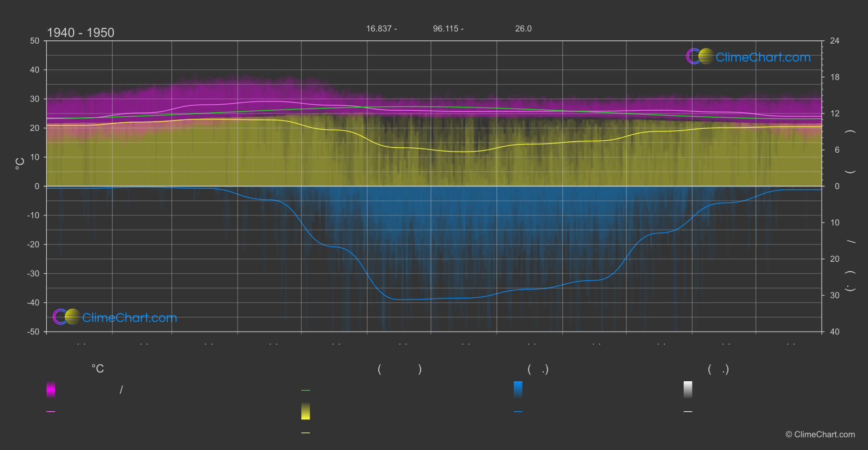Toggle the blue line legend marker
This screenshot has height=450, width=868.
tap(518, 412)
